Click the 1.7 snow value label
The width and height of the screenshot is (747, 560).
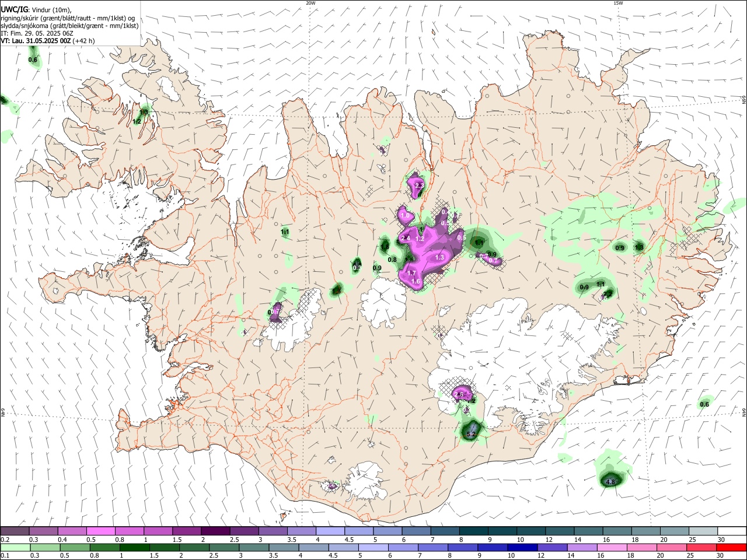point(411,273)
